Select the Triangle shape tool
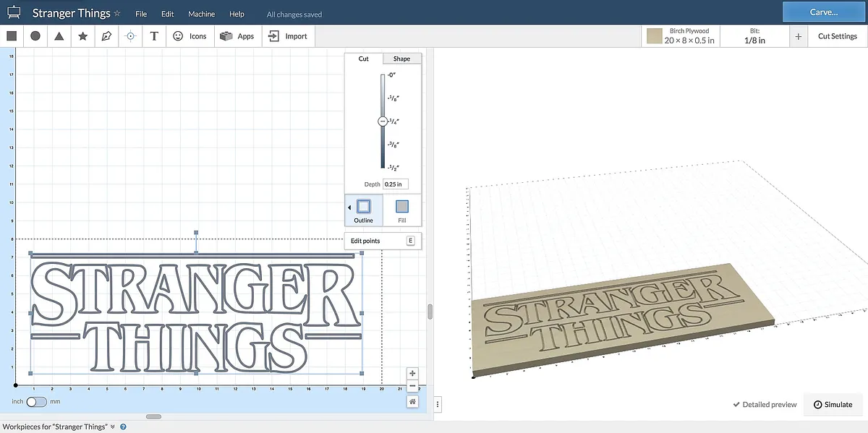The width and height of the screenshot is (868, 433). (x=59, y=35)
